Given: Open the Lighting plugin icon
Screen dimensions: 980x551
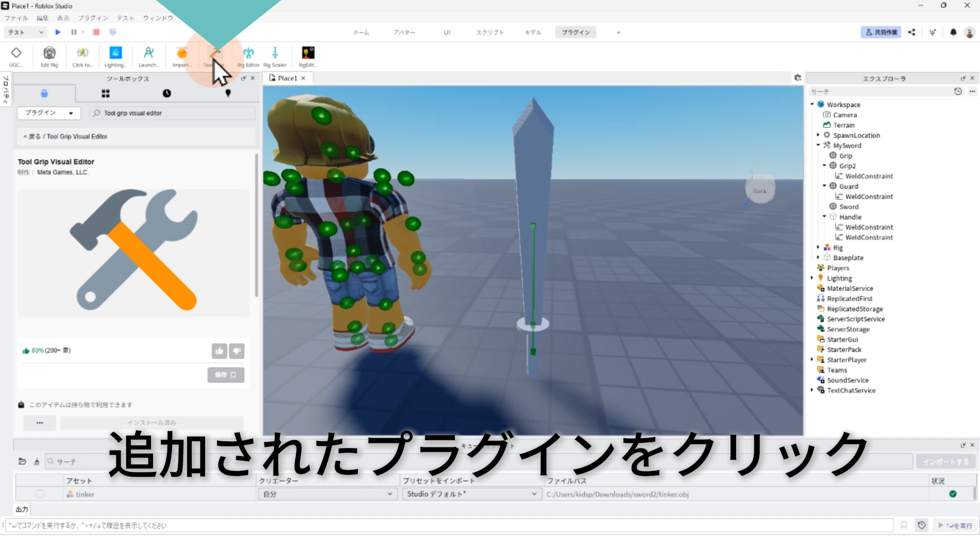Looking at the screenshot, I should 115,54.
